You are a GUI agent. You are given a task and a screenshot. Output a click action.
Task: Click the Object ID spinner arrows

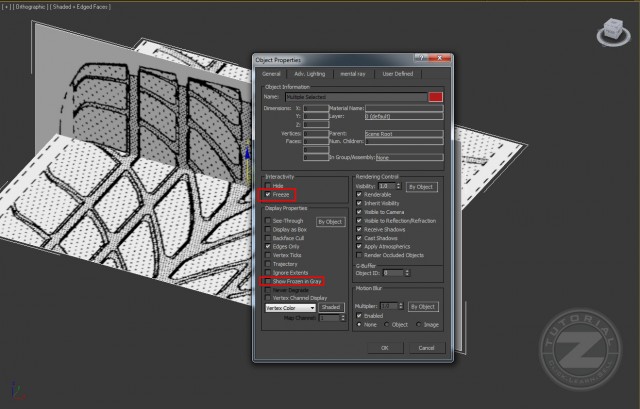(407, 273)
